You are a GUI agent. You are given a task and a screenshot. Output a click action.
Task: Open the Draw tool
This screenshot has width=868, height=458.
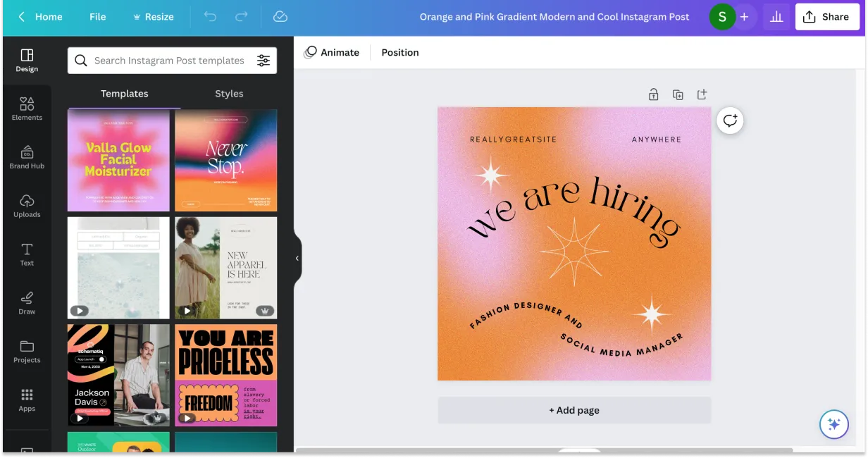pos(27,303)
